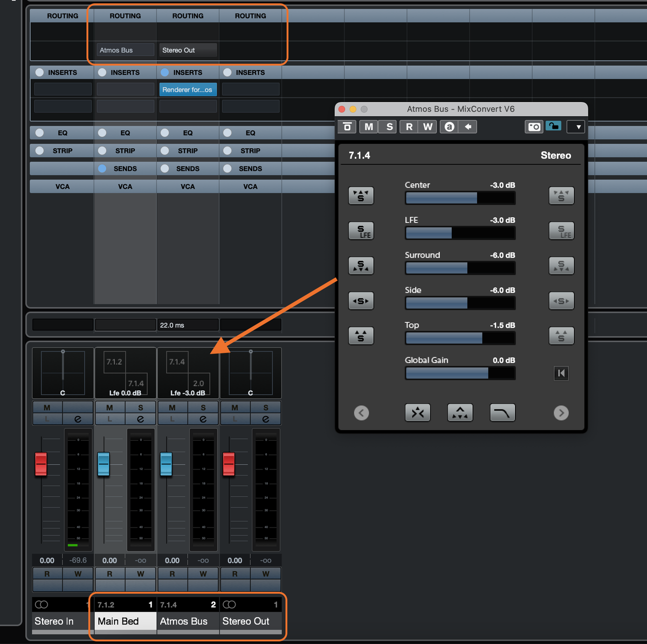
Task: Select the Atmos Bus channel name
Action: [x=188, y=621]
